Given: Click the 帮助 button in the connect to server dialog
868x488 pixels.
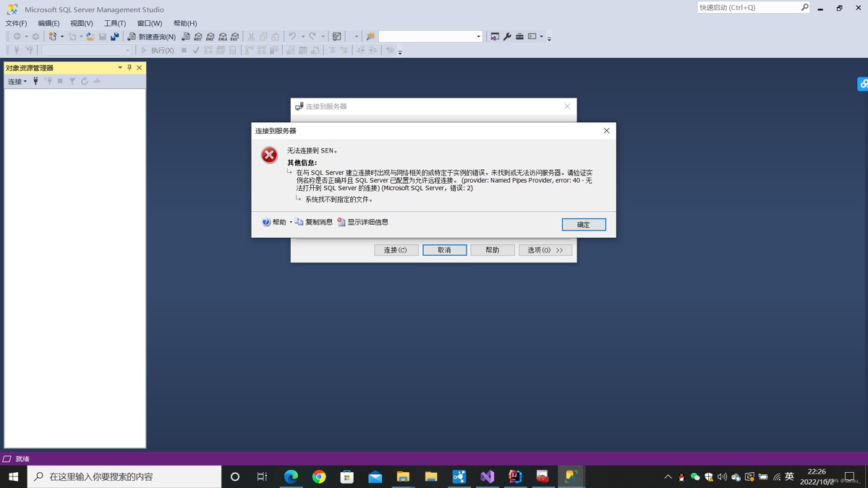Looking at the screenshot, I should tap(493, 250).
